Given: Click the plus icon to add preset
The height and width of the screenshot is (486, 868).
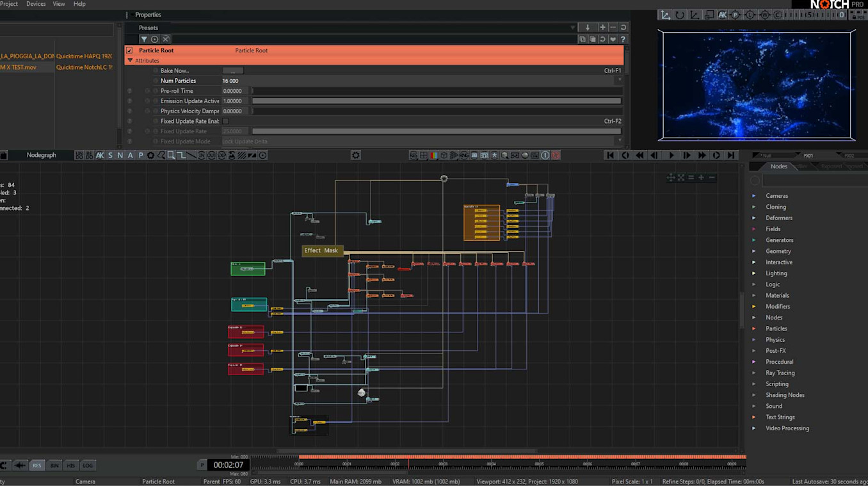Looking at the screenshot, I should point(602,28).
